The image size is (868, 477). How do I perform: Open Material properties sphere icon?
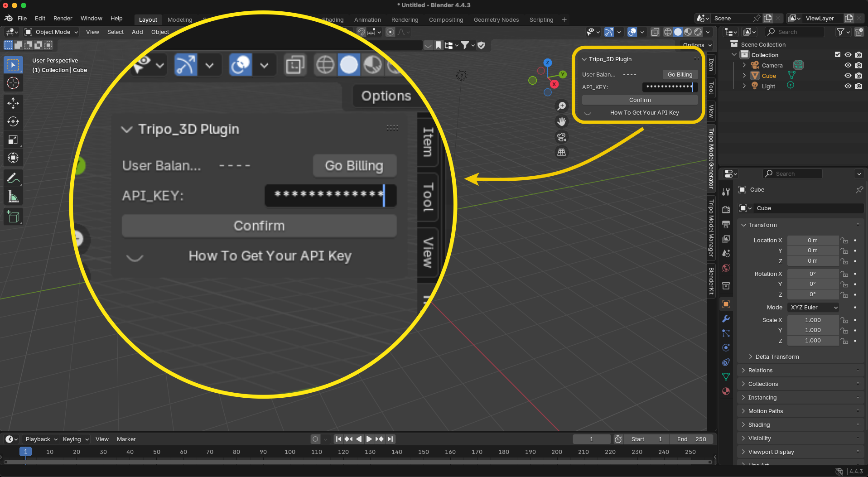coord(726,391)
